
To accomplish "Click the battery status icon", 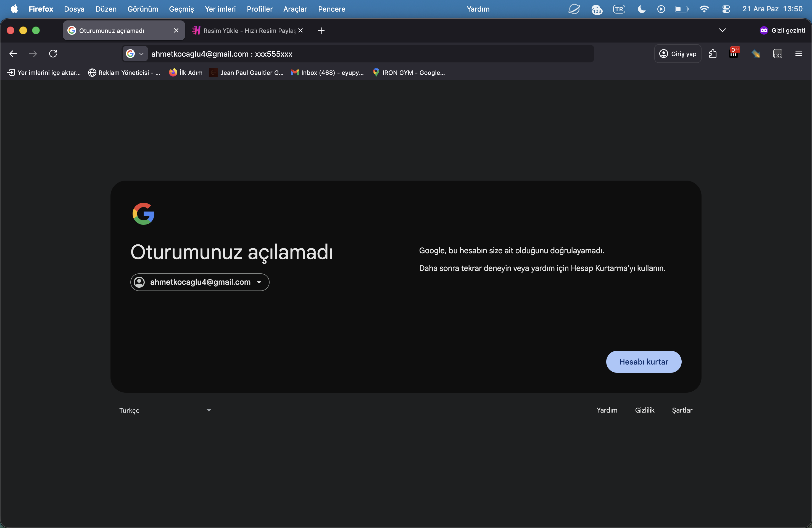I will tap(682, 9).
